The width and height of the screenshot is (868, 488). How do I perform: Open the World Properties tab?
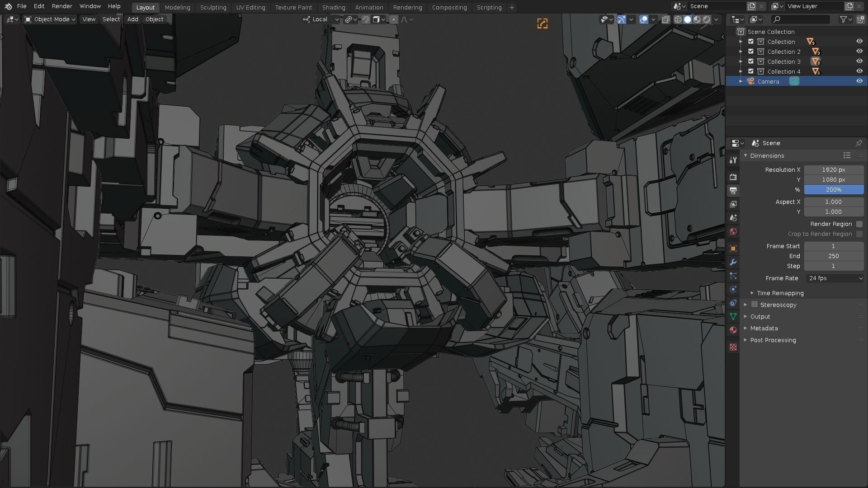(733, 231)
